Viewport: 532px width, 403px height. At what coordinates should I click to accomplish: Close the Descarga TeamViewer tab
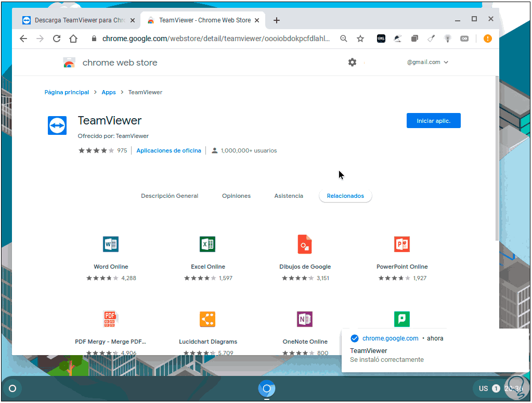pos(133,20)
